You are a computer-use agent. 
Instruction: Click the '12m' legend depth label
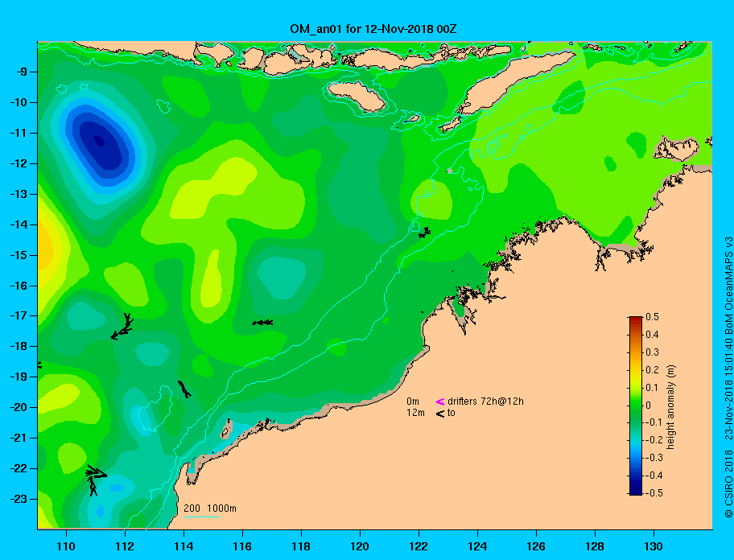[415, 413]
